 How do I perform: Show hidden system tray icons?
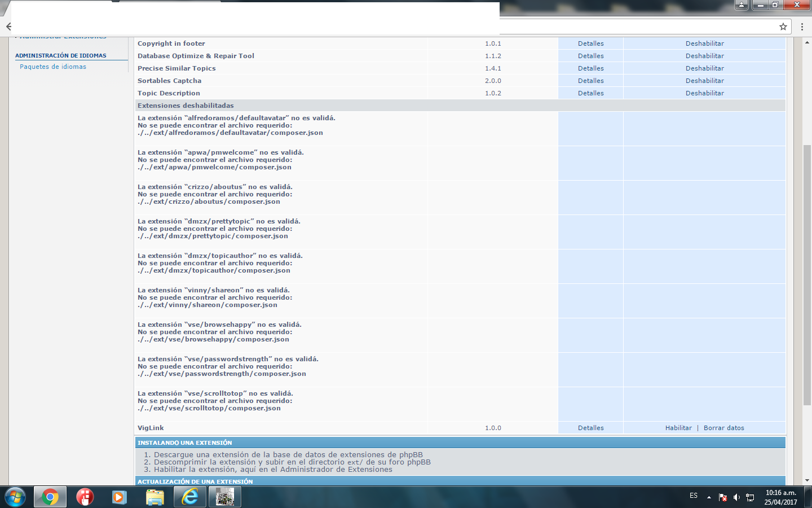click(x=709, y=497)
